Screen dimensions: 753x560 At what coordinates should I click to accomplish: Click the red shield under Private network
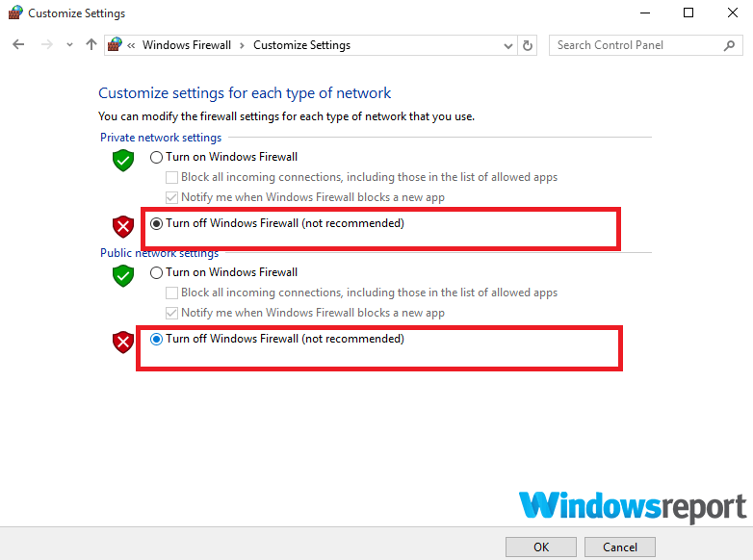point(123,226)
